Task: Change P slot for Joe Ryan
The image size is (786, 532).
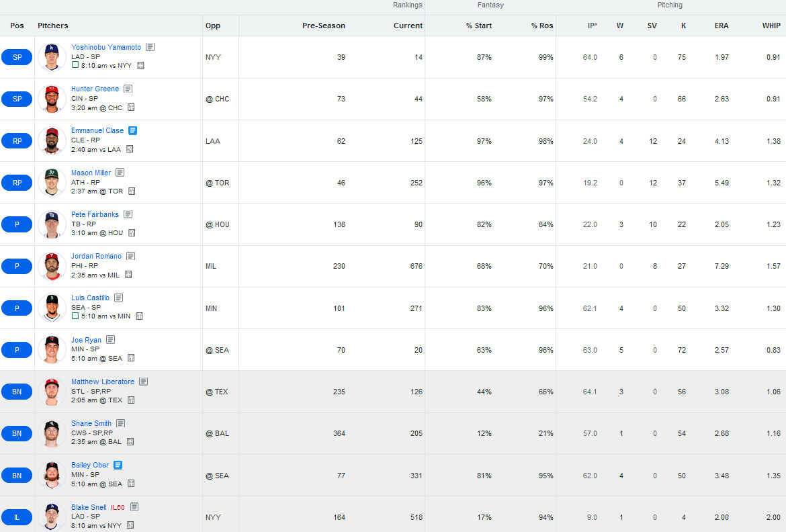Action: pyautogui.click(x=17, y=350)
